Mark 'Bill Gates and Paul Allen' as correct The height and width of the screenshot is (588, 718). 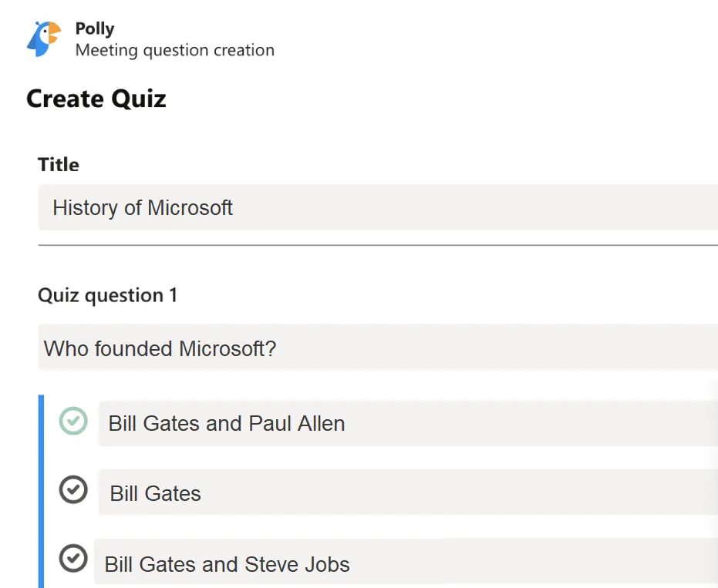click(73, 421)
